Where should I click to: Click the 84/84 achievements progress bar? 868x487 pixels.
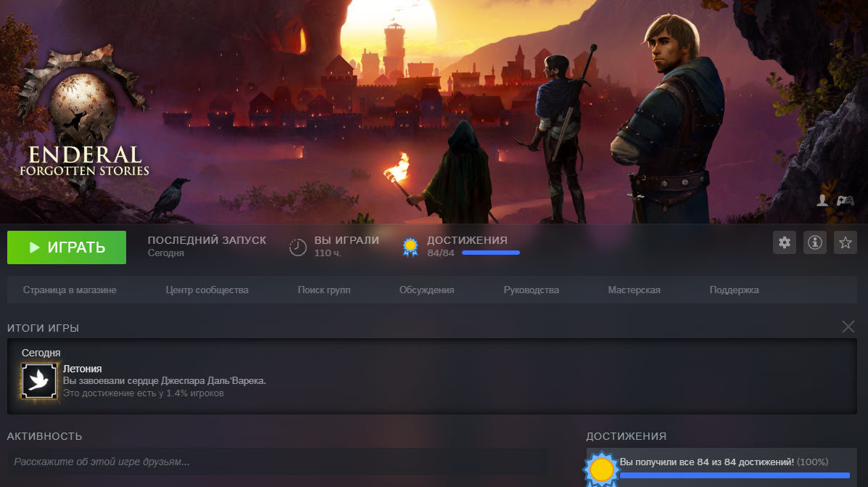[x=490, y=253]
